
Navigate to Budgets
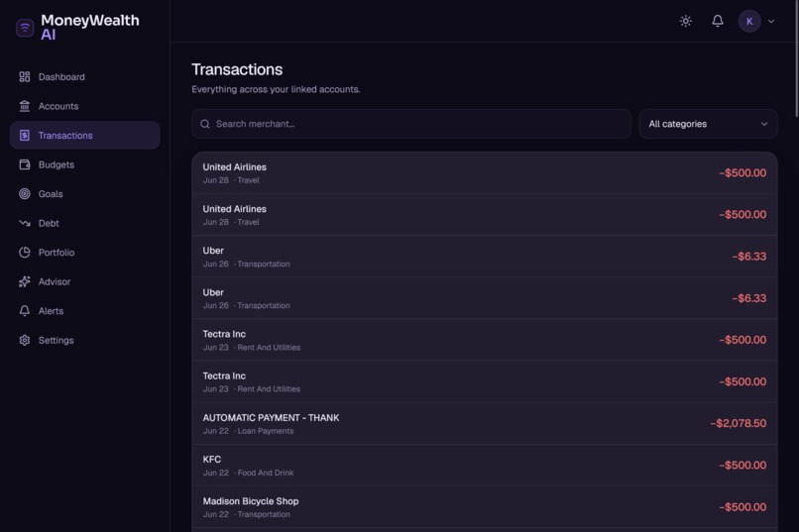click(84, 164)
